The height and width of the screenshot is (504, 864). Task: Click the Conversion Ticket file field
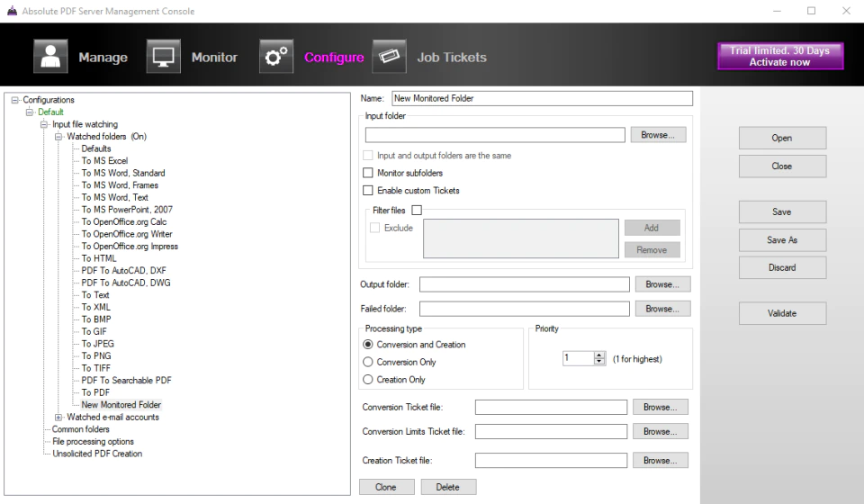click(x=551, y=408)
